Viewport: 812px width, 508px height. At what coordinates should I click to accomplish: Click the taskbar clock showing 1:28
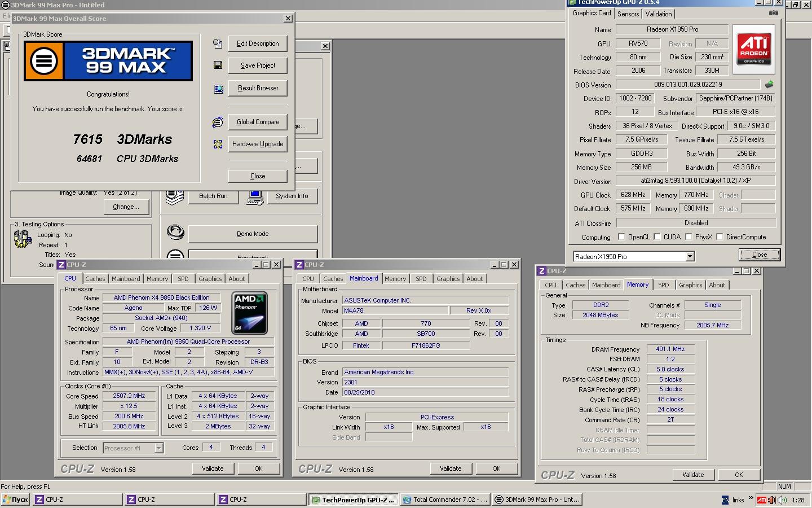(798, 500)
